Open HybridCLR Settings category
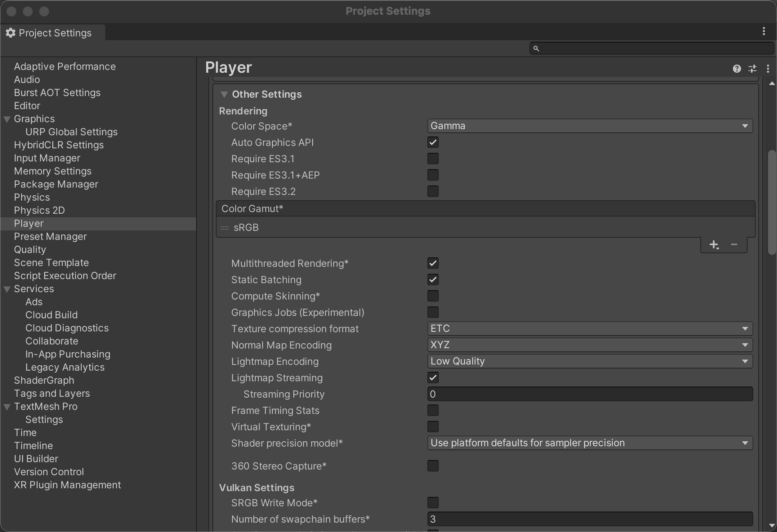The image size is (777, 532). pyautogui.click(x=59, y=145)
